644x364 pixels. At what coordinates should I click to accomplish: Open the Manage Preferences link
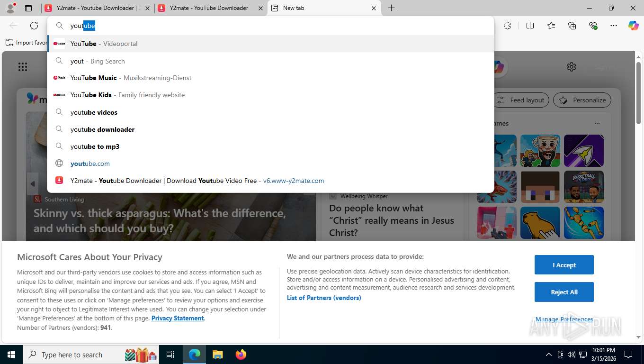click(x=564, y=319)
